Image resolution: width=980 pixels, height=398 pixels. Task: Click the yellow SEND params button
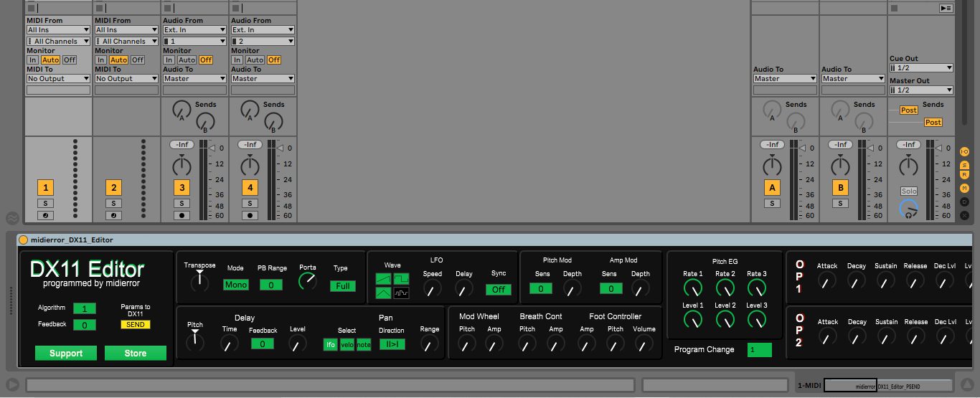(x=135, y=325)
